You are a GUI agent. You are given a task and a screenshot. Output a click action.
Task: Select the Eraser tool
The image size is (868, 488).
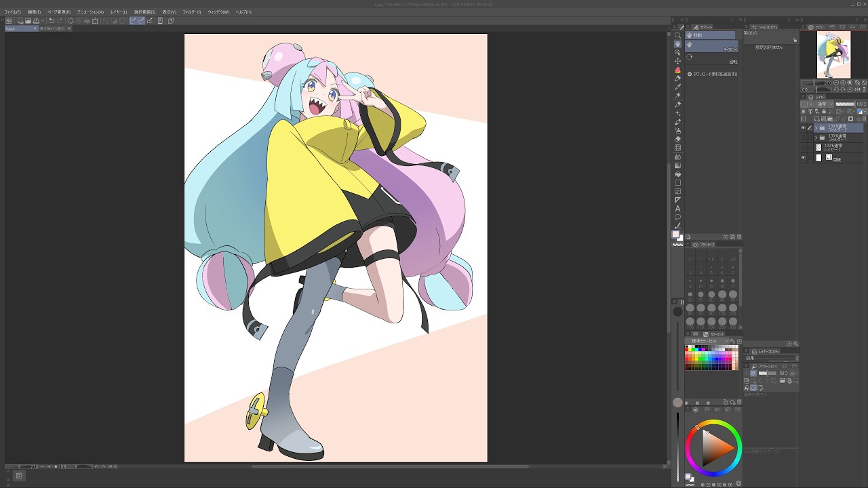[x=677, y=139]
